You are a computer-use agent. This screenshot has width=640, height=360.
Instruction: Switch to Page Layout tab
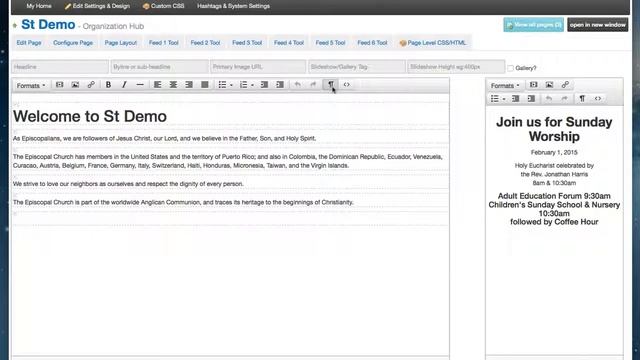[121, 43]
